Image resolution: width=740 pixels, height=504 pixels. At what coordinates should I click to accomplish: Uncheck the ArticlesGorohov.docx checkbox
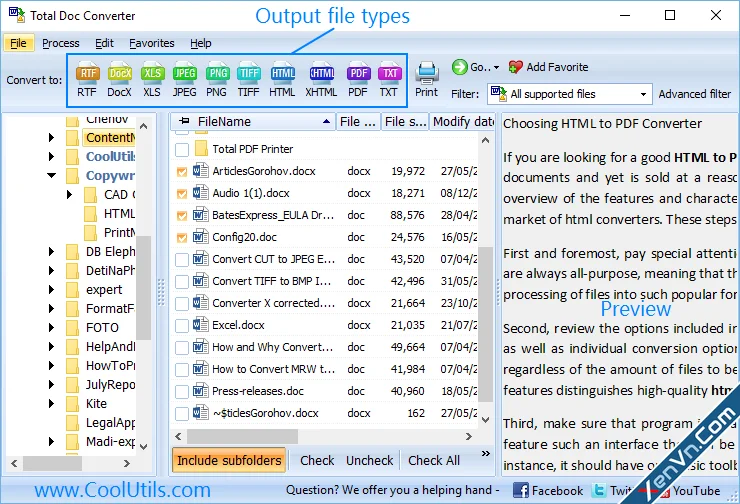click(182, 172)
